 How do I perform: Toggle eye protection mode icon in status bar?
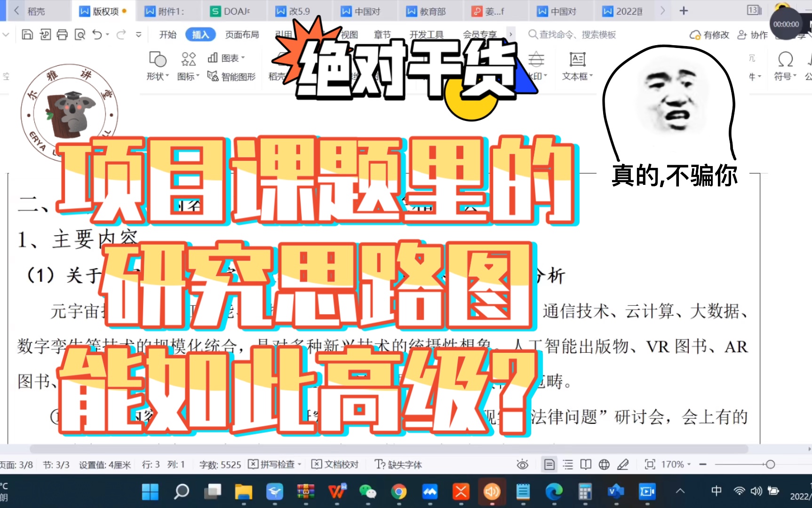click(522, 465)
